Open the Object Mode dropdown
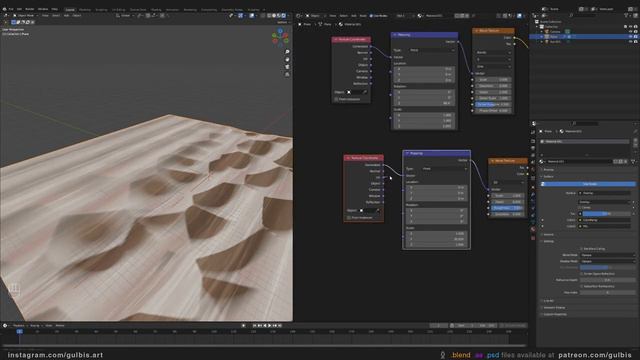 click(x=25, y=16)
